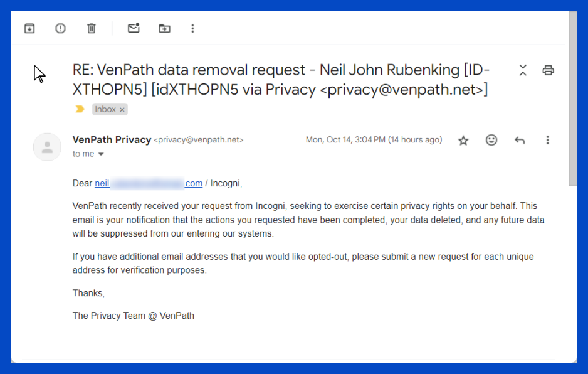Open the toolbar More options menu

coord(192,28)
